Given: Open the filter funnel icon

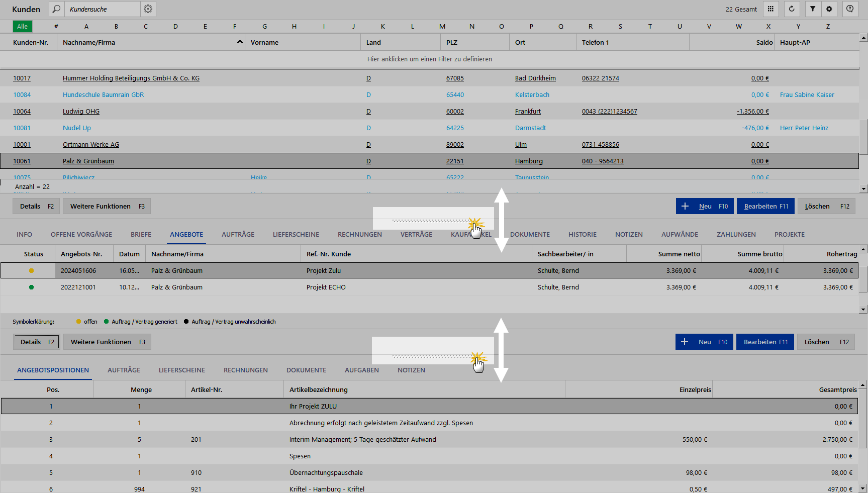Looking at the screenshot, I should pyautogui.click(x=813, y=9).
